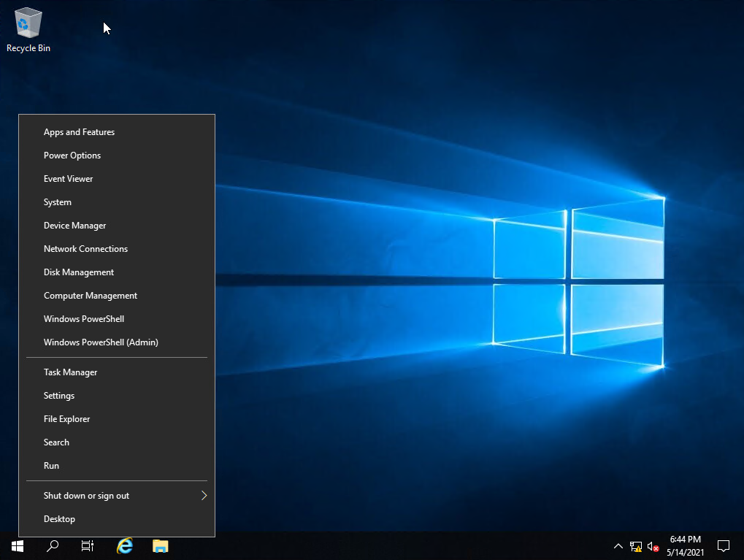This screenshot has width=744, height=560.
Task: Open the clock showing 6:44 PM
Action: [x=685, y=546]
